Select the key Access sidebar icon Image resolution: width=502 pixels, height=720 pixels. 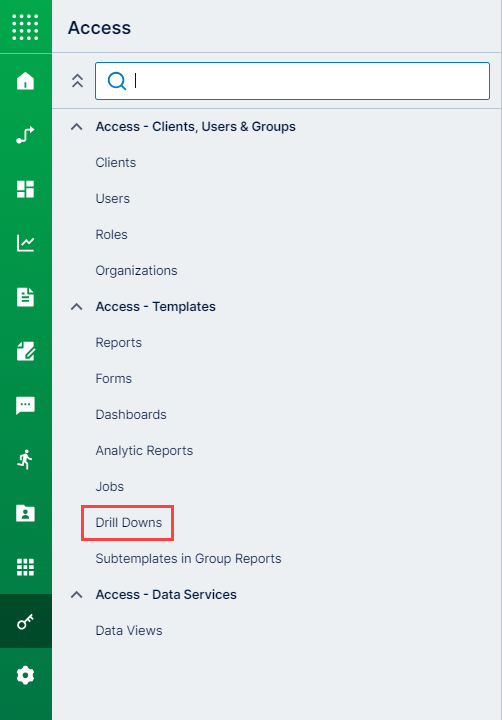coord(25,621)
